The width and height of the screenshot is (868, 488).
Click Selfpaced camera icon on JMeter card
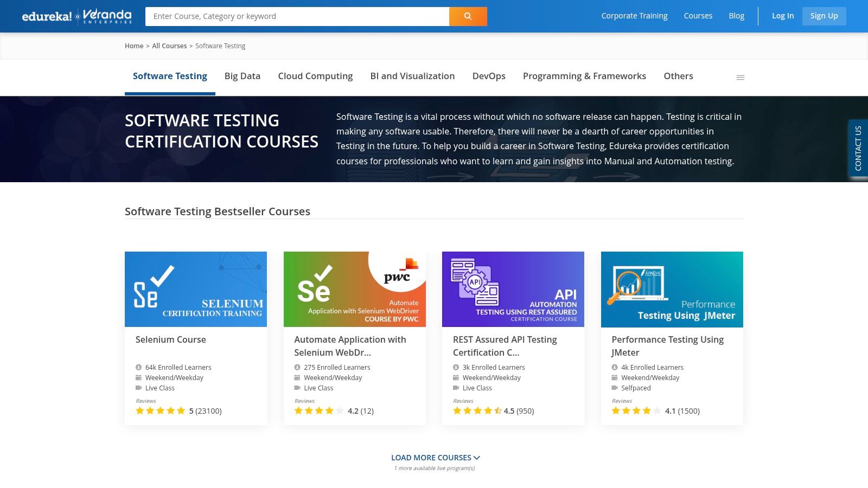(615, 388)
